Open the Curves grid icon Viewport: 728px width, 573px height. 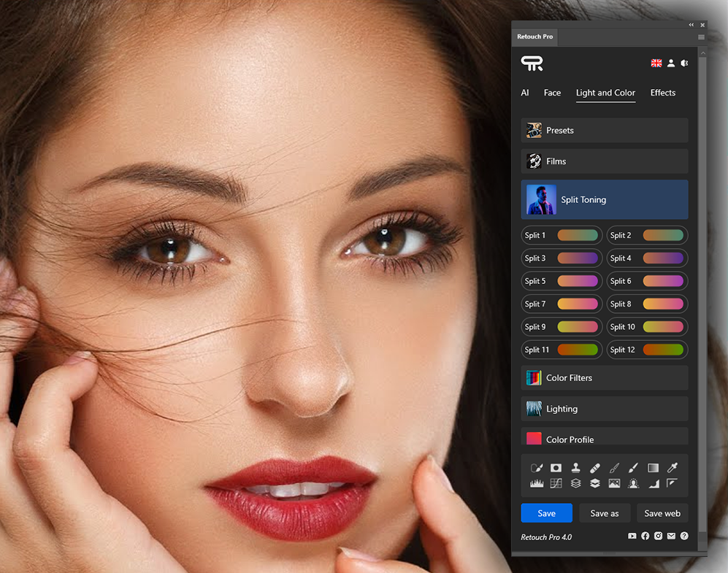point(556,483)
